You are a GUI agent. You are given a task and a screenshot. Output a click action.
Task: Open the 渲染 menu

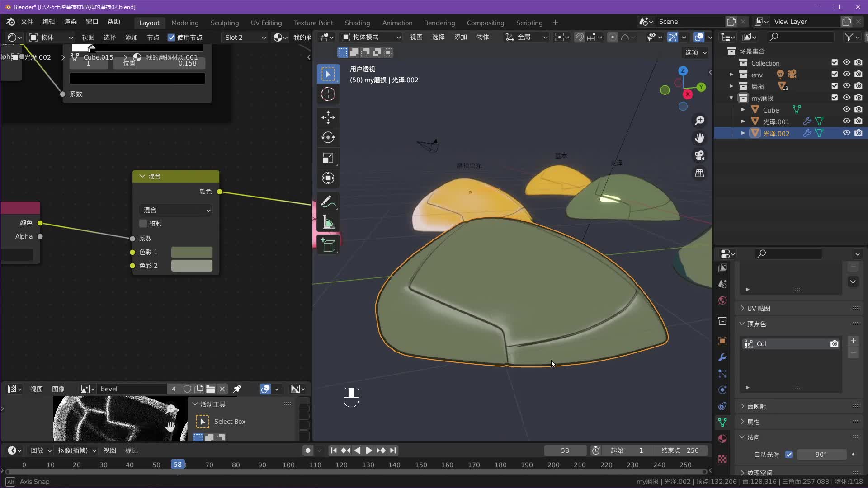pos(71,22)
